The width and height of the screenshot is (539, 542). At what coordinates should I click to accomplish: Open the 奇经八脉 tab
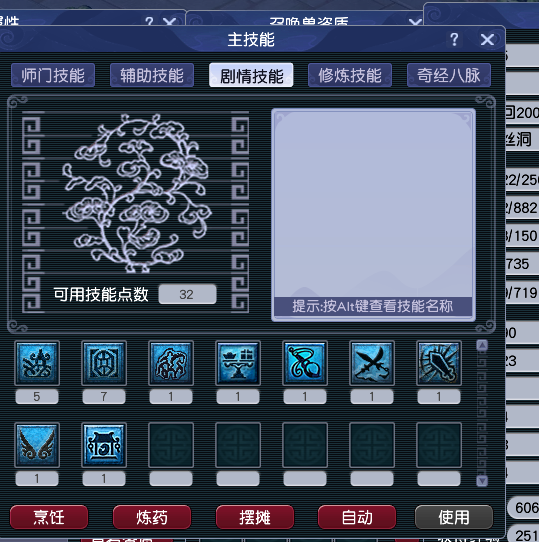449,75
